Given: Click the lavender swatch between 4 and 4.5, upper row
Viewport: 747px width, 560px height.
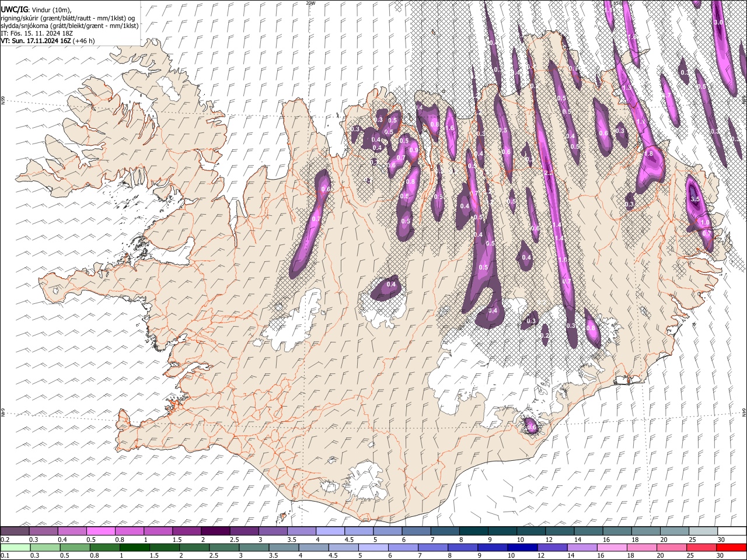Looking at the screenshot, I should tap(330, 531).
